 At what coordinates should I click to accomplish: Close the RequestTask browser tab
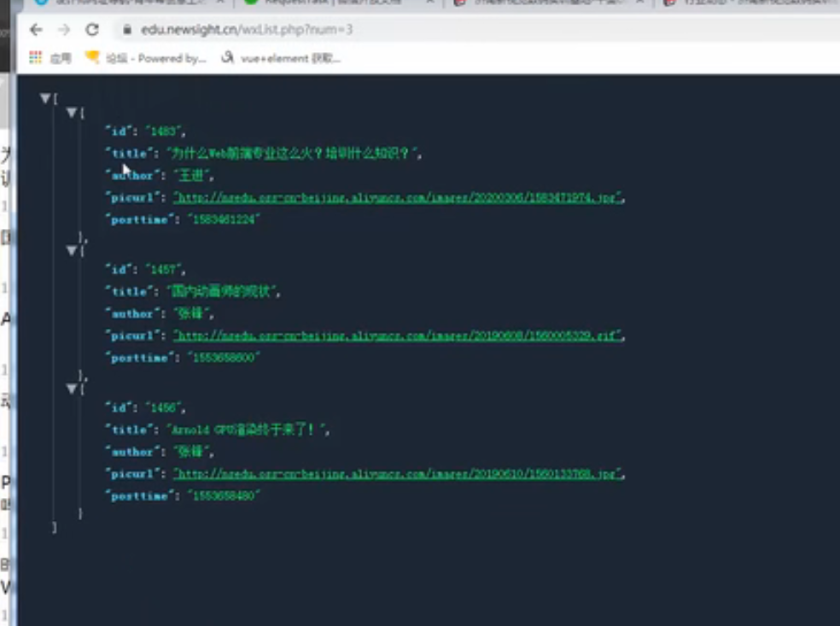429,3
